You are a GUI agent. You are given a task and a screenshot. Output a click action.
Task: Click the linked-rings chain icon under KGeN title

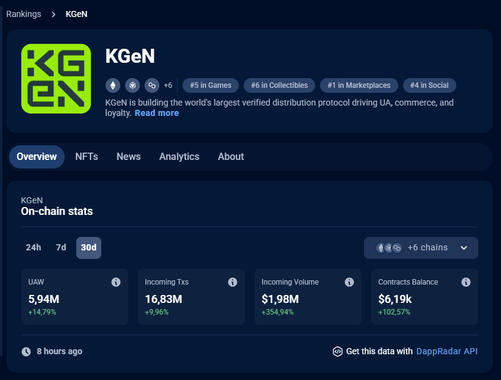pos(152,85)
